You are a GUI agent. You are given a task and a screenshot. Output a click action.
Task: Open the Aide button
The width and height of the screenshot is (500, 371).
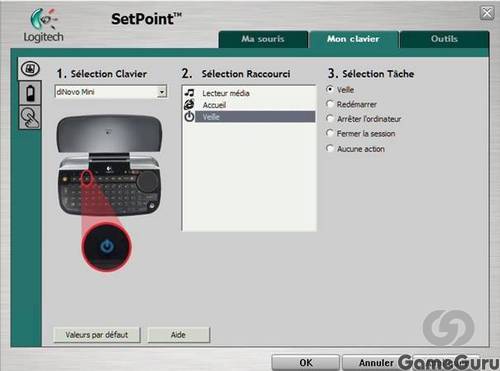point(178,335)
